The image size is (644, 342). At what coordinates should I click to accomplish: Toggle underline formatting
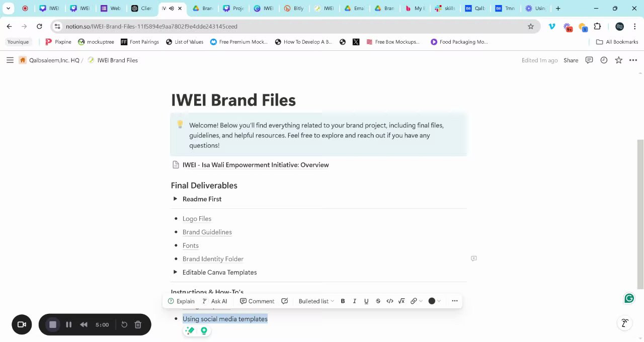[366, 301]
